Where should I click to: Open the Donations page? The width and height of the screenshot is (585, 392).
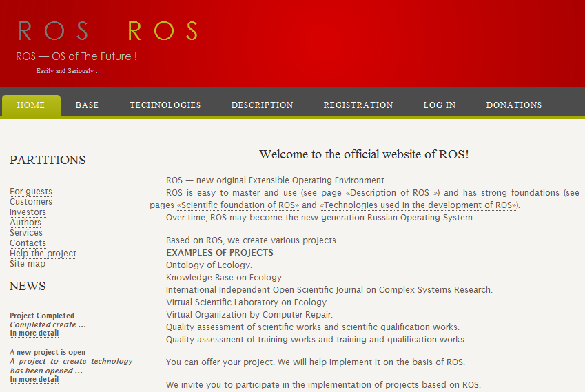(x=514, y=105)
